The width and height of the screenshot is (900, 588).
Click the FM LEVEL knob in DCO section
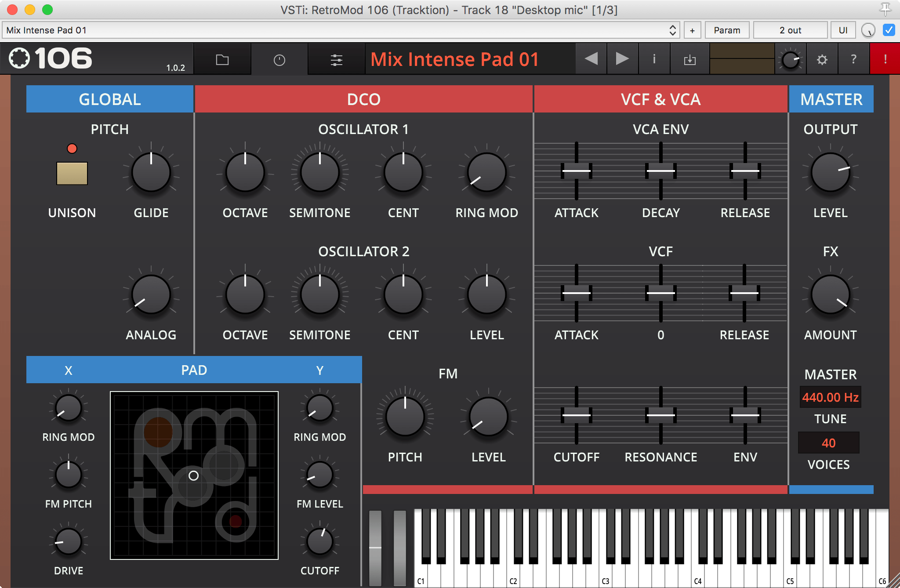click(x=489, y=416)
